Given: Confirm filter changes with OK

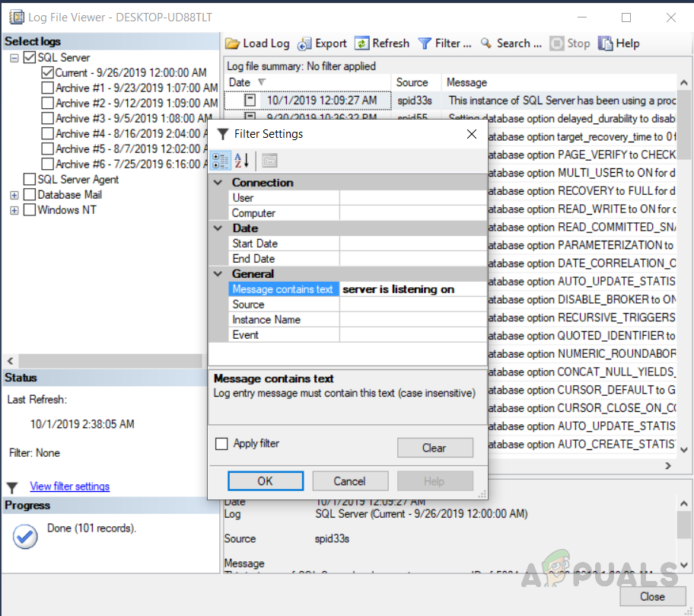Looking at the screenshot, I should (265, 480).
